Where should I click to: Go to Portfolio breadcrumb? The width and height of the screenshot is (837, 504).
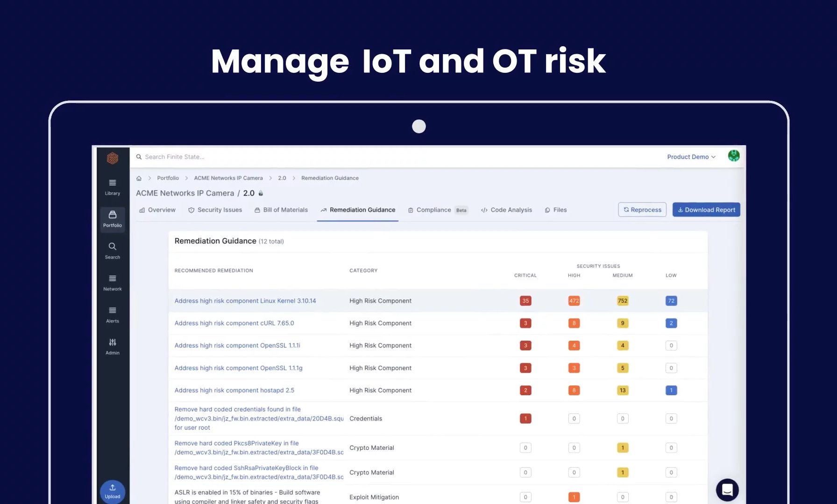click(168, 178)
